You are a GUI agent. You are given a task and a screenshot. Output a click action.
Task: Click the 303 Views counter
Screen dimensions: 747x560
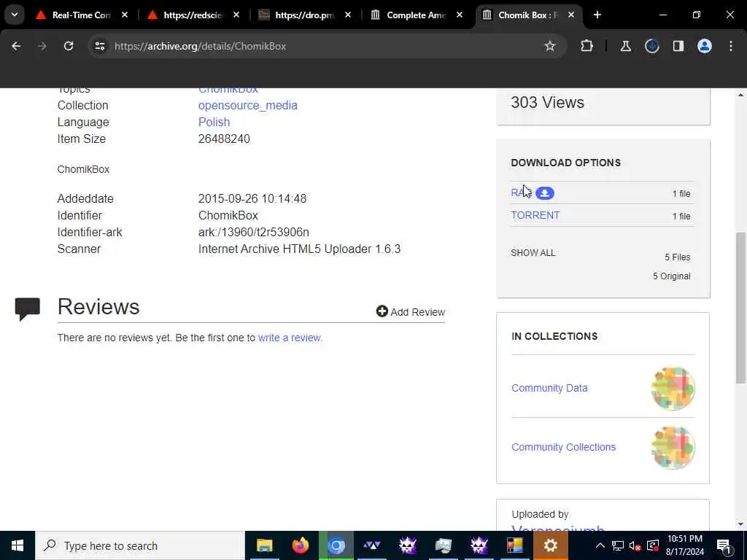547,102
